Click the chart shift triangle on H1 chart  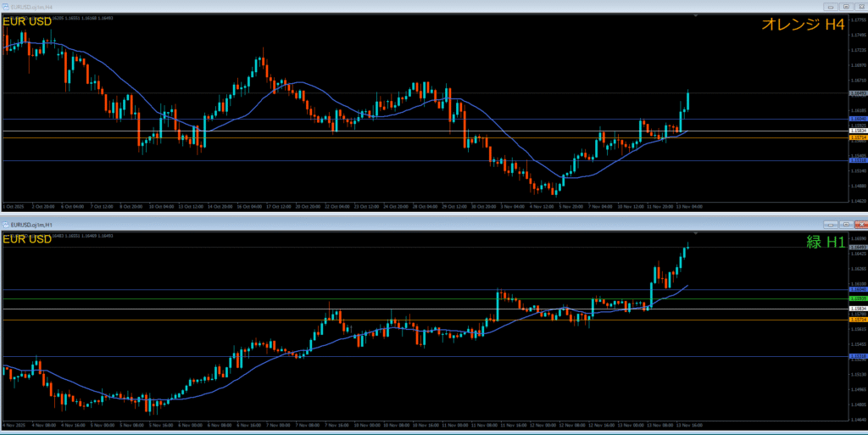[695, 233]
